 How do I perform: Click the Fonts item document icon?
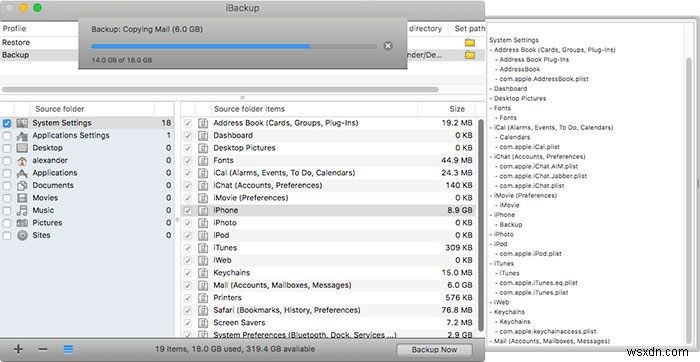pyautogui.click(x=203, y=161)
